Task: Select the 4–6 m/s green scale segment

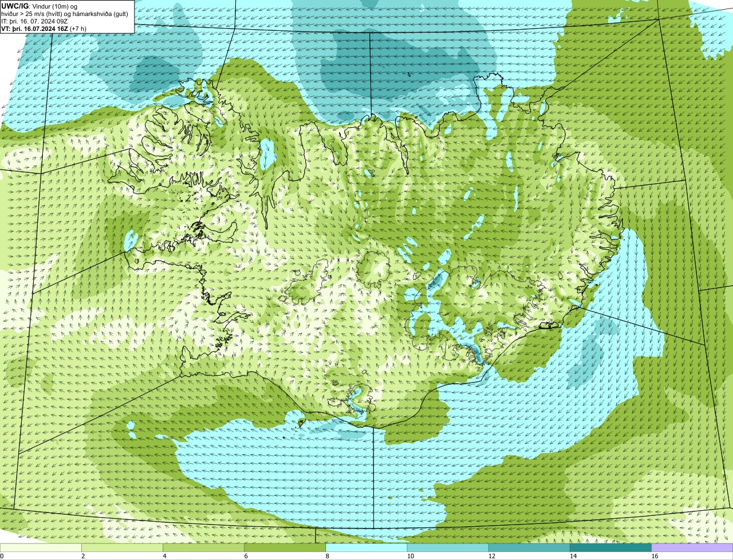Action: point(204,547)
